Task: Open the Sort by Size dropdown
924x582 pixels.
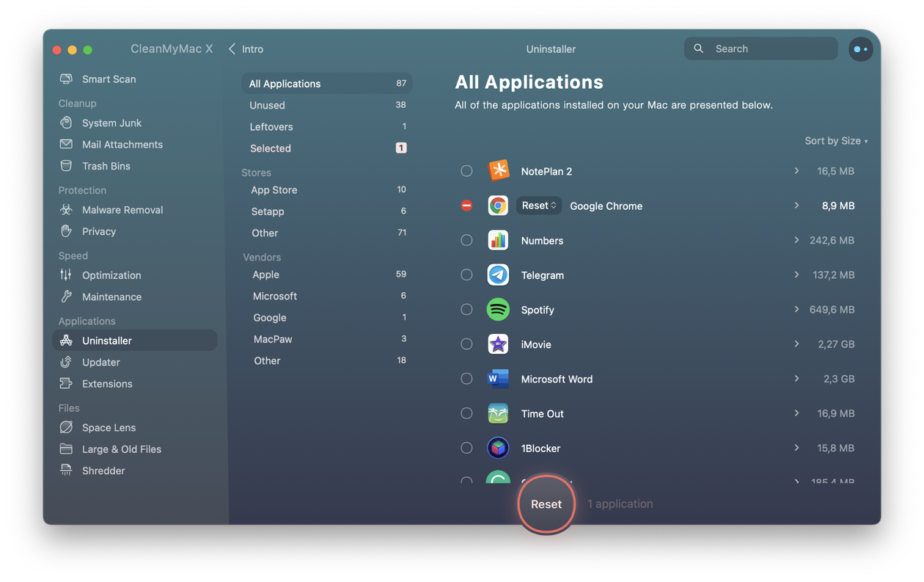Action: click(x=836, y=141)
